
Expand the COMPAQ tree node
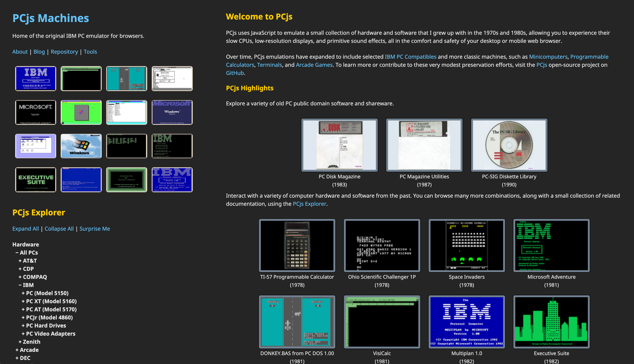coord(32,277)
